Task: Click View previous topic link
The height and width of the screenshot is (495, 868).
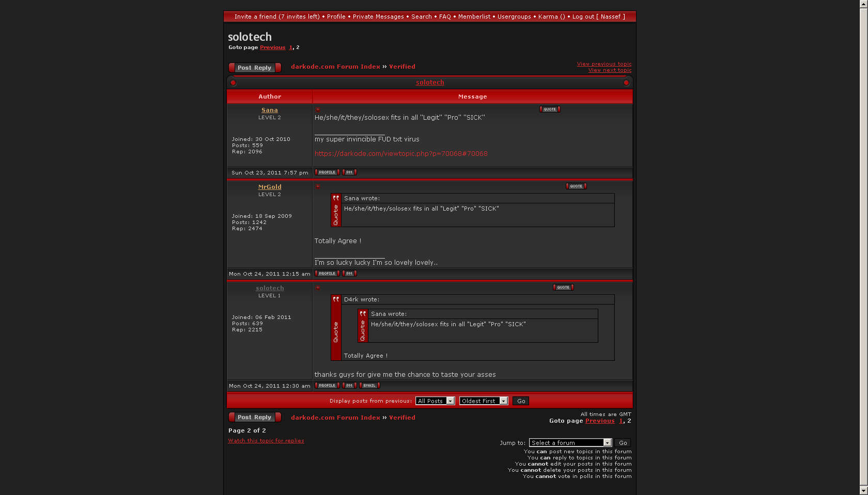Action: 604,64
